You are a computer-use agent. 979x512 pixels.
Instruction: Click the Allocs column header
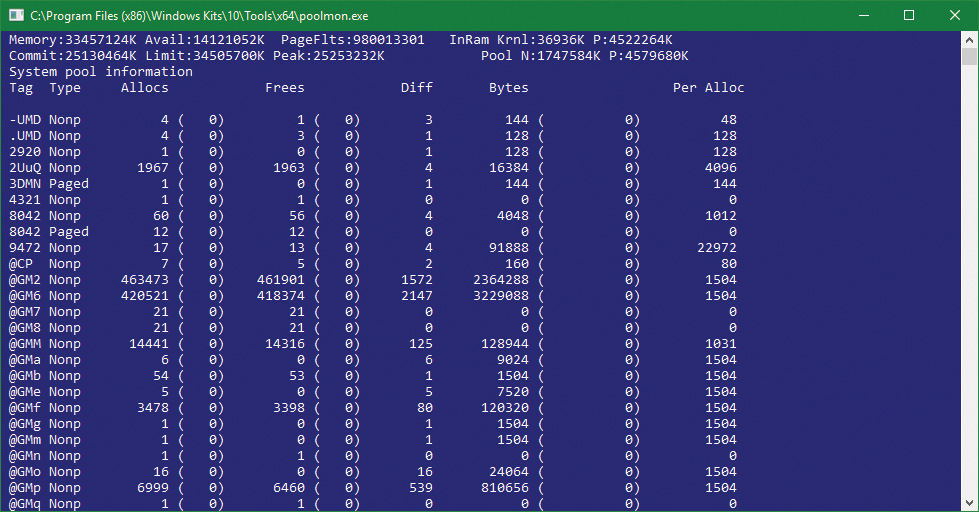pos(144,88)
